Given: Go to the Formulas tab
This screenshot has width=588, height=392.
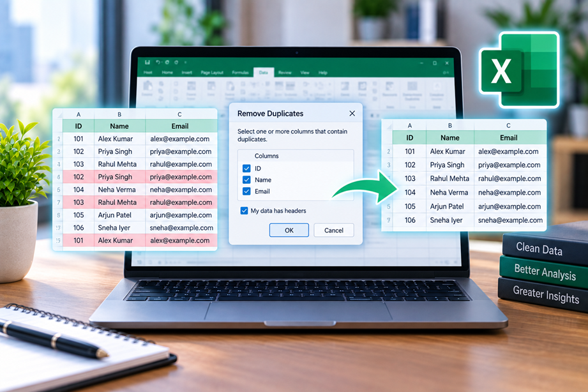Looking at the screenshot, I should tap(241, 72).
